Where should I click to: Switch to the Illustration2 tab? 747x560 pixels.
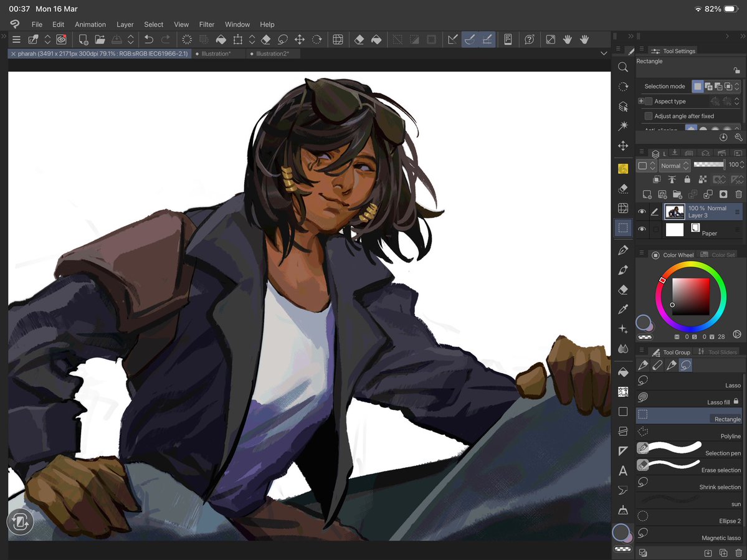(272, 54)
